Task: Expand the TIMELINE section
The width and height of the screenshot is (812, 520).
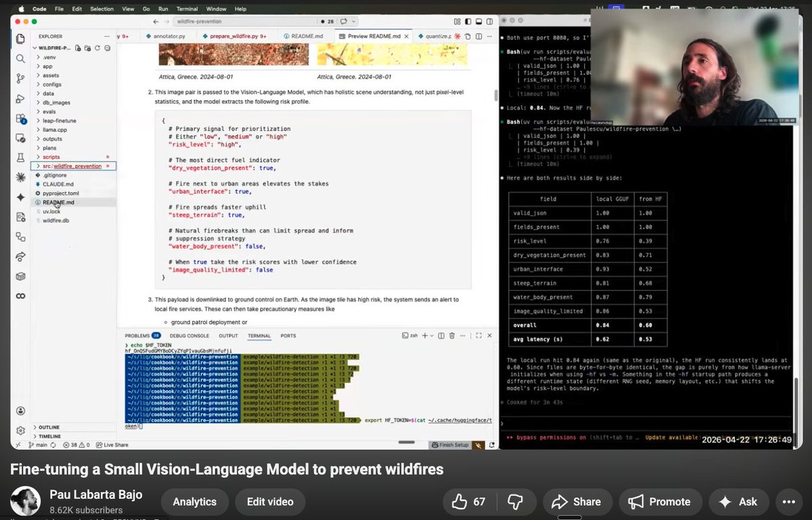Action: coord(74,437)
